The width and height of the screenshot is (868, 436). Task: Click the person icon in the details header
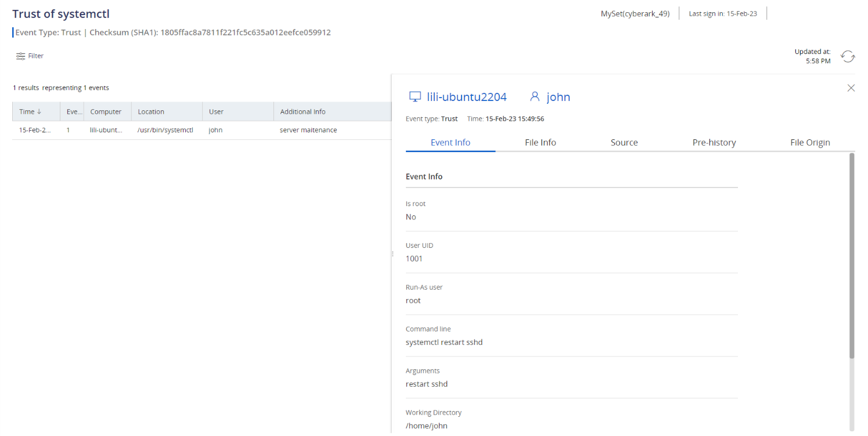534,96
